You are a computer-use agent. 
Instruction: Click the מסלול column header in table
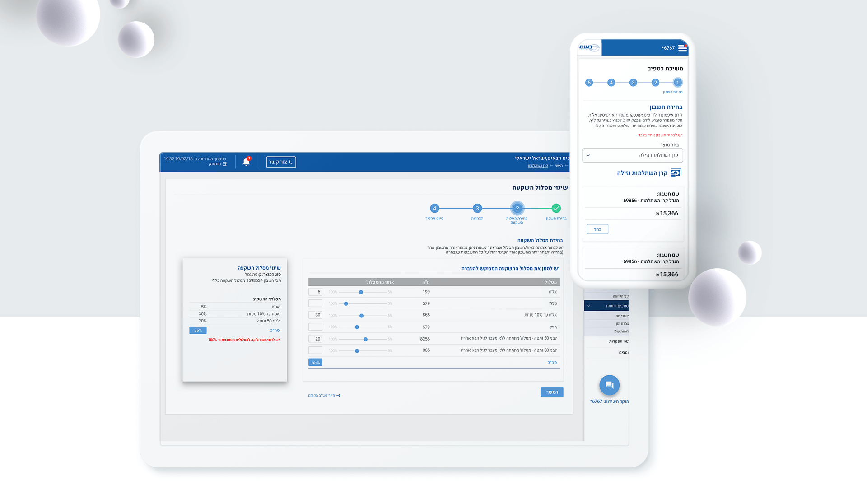pos(550,282)
